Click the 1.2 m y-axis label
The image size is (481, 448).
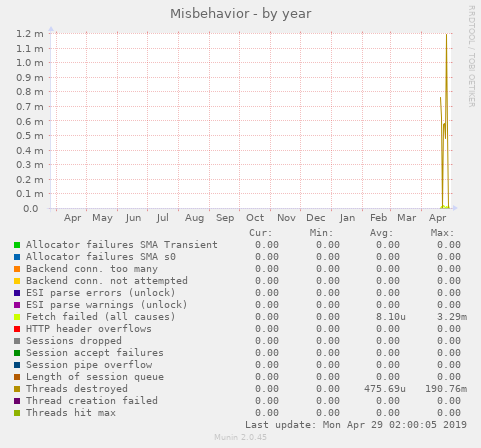[30, 34]
